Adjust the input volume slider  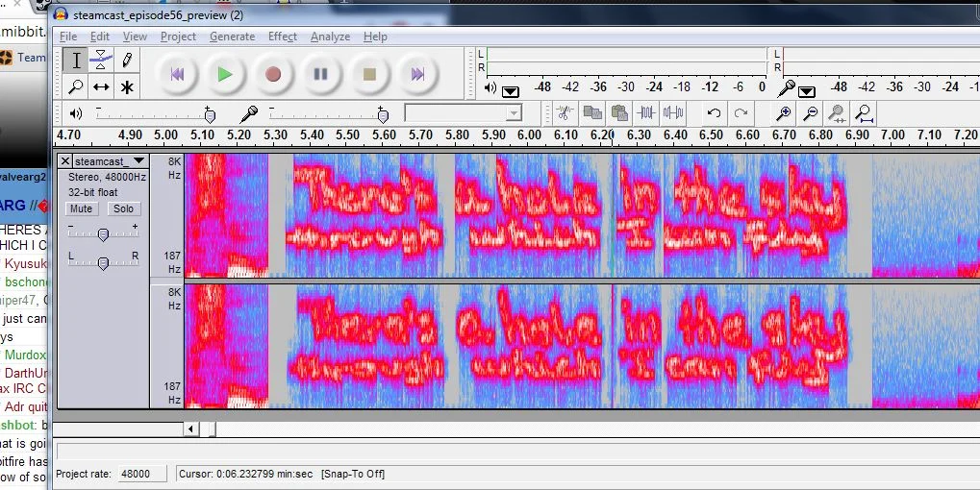(383, 115)
